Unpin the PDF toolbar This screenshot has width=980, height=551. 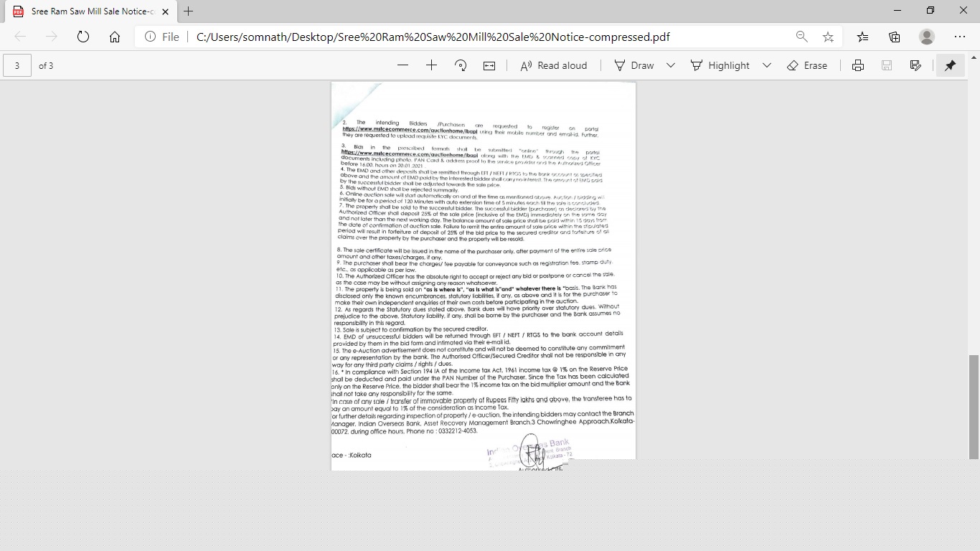point(950,65)
